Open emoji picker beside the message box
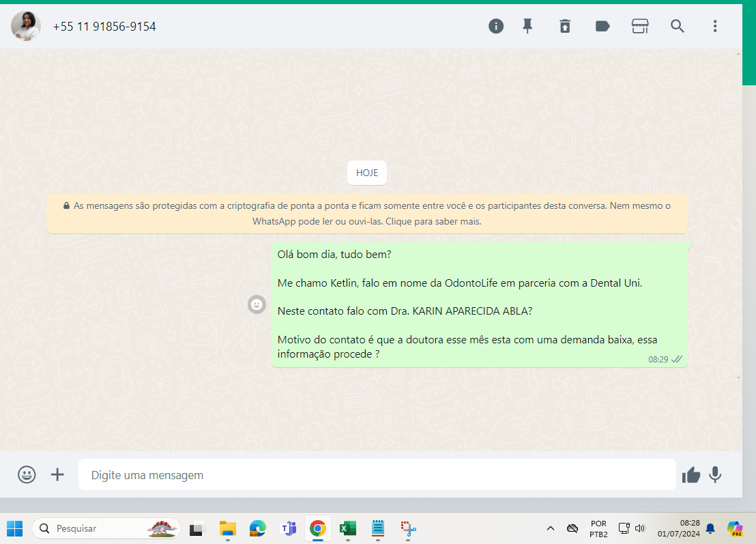Screen dimensions: 756x544 pyautogui.click(x=27, y=474)
